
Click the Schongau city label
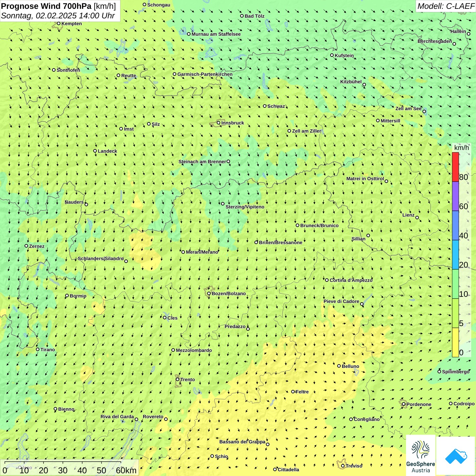click(x=158, y=5)
